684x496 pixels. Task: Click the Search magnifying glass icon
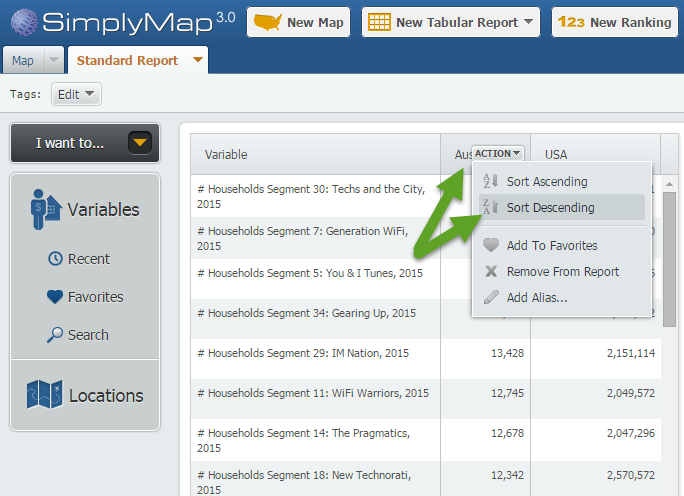click(x=55, y=335)
